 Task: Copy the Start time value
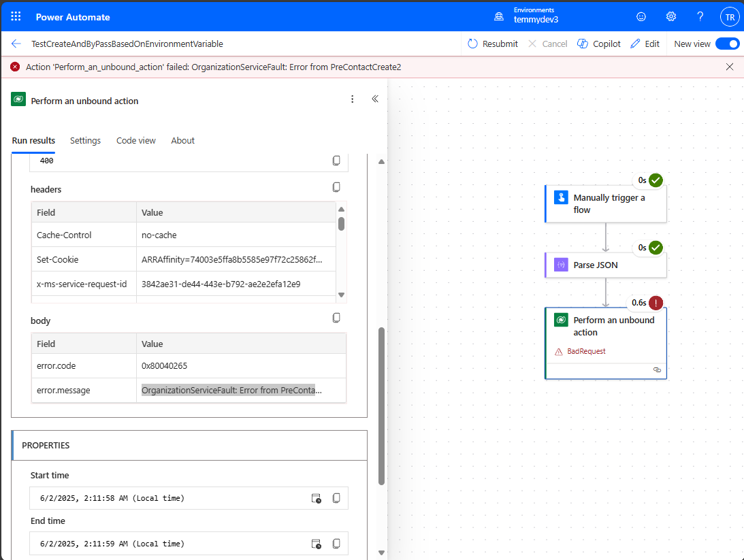[336, 498]
